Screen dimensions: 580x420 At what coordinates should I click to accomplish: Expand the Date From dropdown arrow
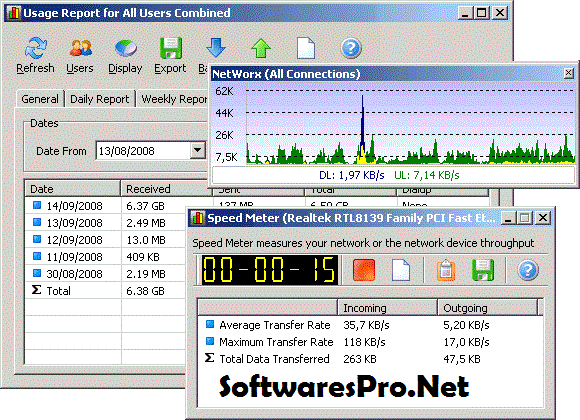[198, 150]
